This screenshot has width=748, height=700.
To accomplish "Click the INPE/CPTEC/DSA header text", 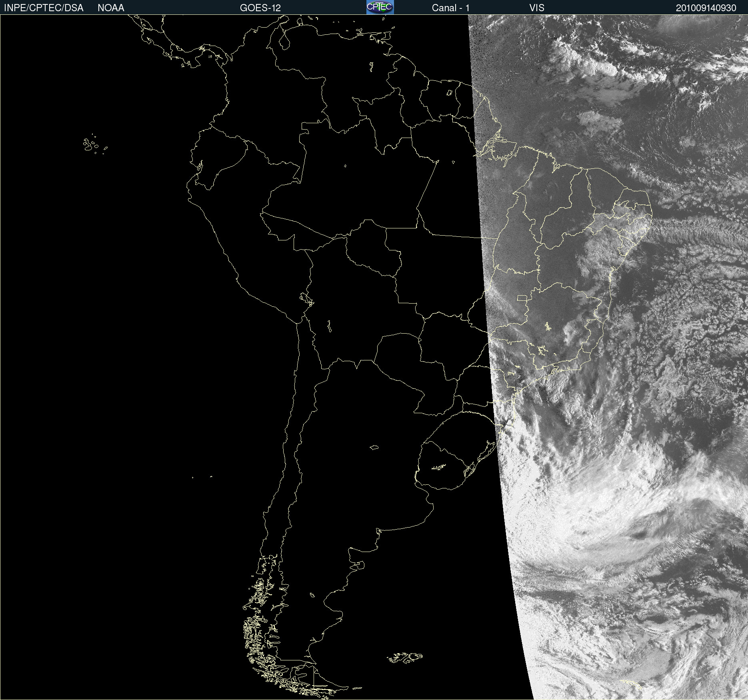I will [x=44, y=8].
